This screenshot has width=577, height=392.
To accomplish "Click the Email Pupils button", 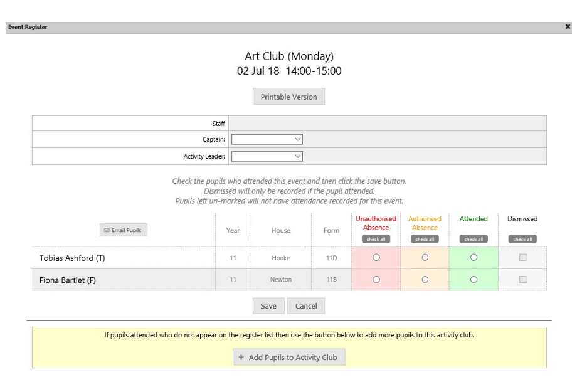I will click(x=124, y=230).
